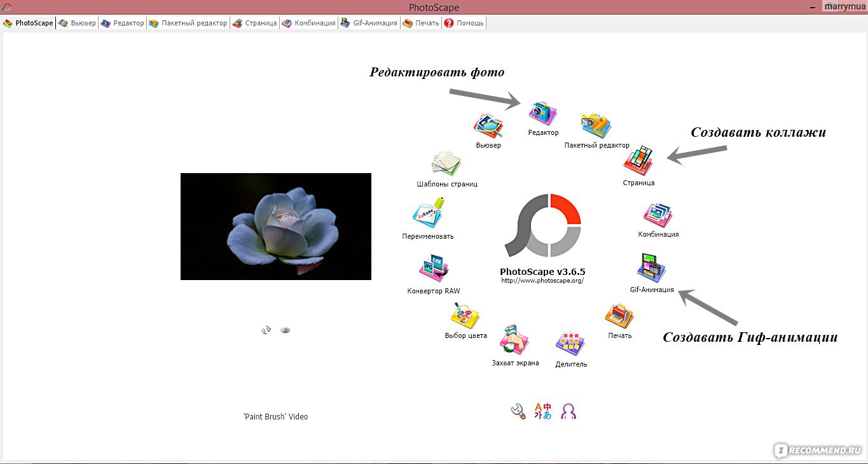868x464 pixels.
Task: Open the Комбинация icon in circle
Action: (x=658, y=216)
